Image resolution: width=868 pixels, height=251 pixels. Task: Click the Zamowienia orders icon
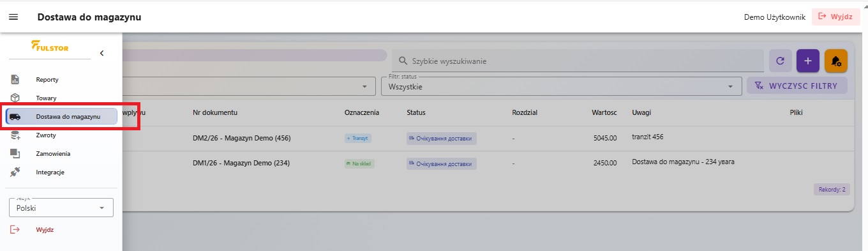(15, 153)
